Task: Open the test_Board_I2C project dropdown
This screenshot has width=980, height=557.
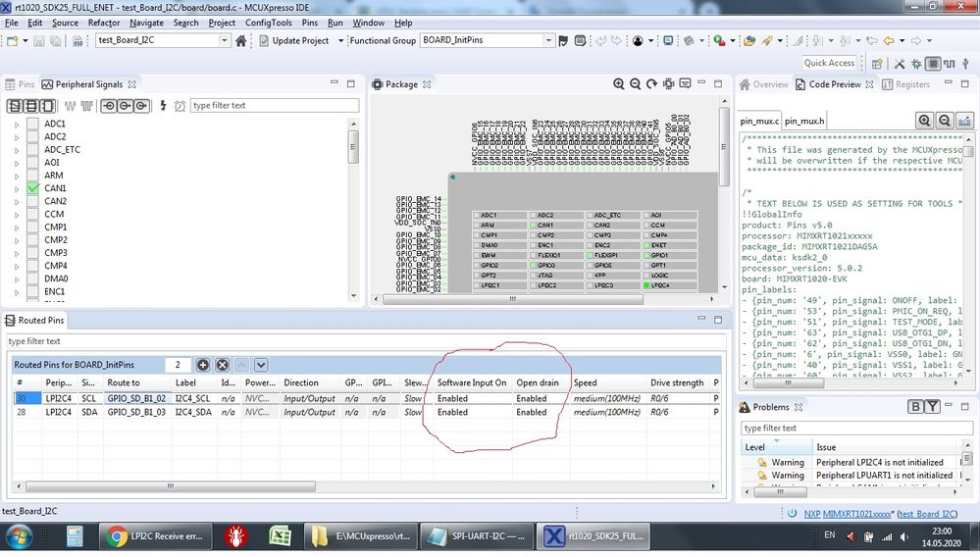Action: tap(225, 40)
